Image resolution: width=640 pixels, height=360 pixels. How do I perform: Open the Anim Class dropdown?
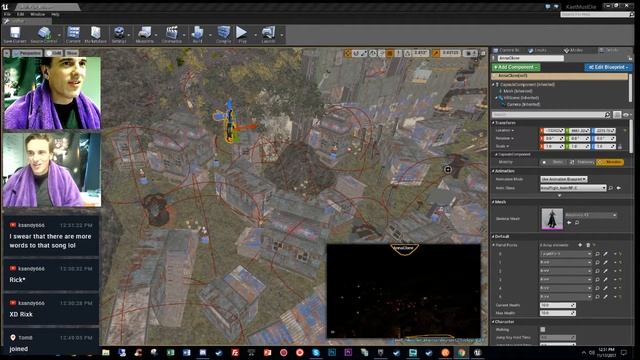coord(573,188)
